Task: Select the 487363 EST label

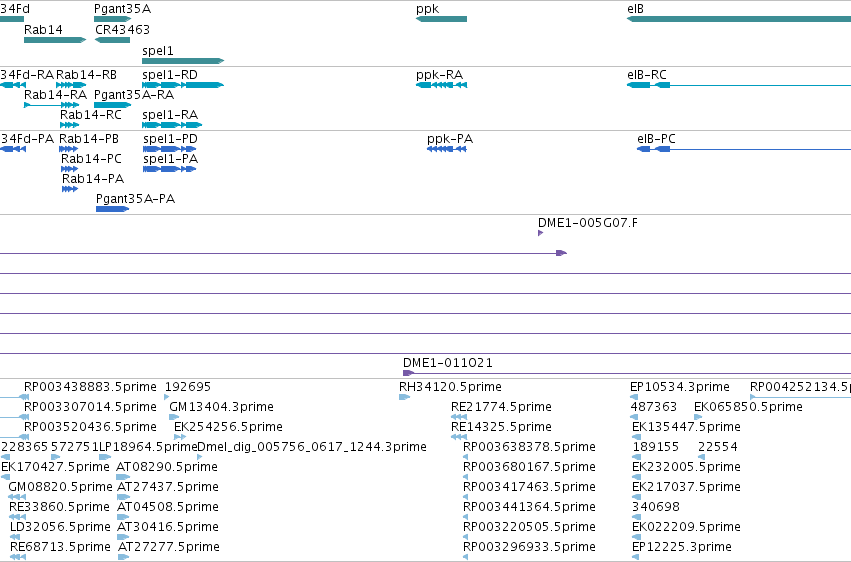Action: pyautogui.click(x=653, y=406)
